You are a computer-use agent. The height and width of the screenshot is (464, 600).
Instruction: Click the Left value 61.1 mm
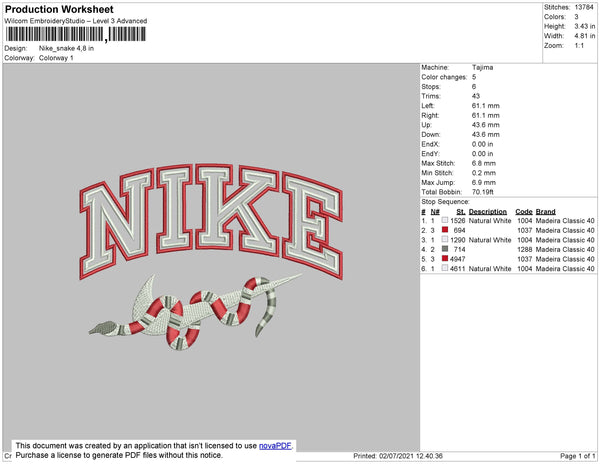click(486, 106)
